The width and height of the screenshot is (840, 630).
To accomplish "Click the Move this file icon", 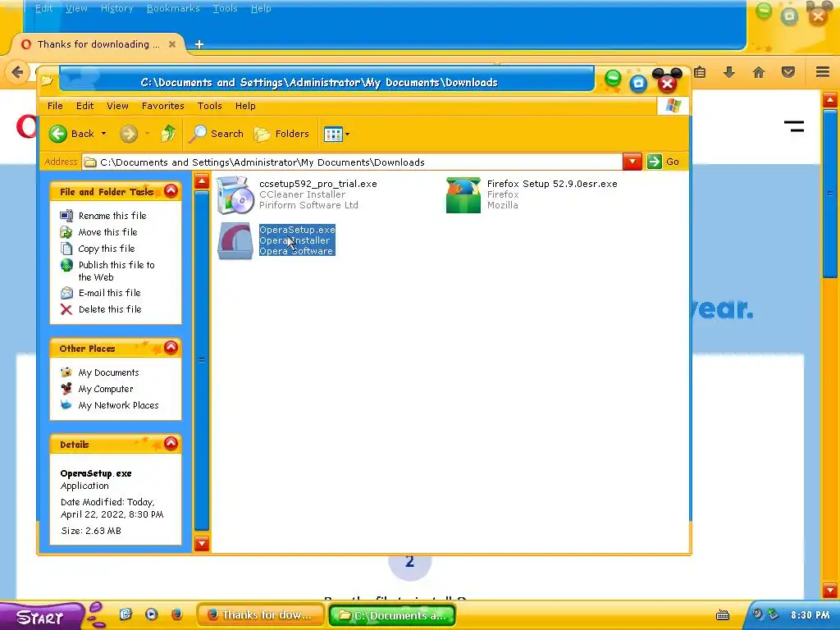I will pyautogui.click(x=66, y=232).
